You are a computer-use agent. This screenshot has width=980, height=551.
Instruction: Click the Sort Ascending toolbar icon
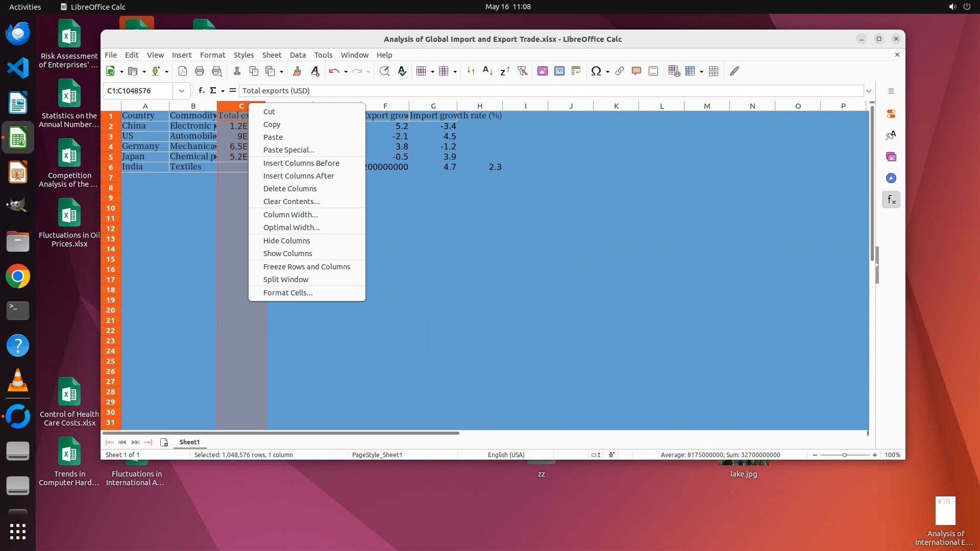coord(487,71)
